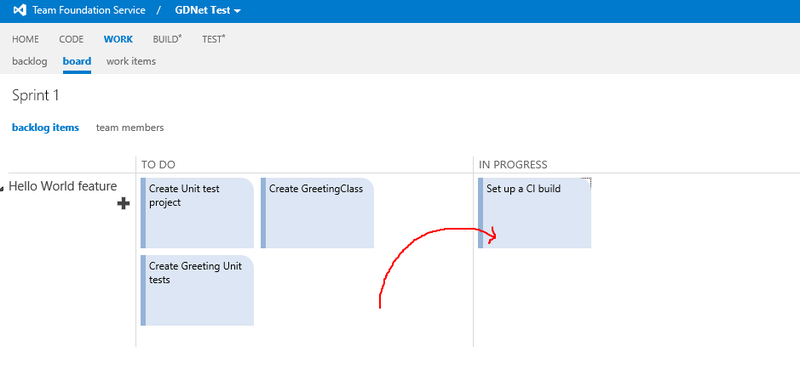
Task: Select the Create Unit test project card
Action: tap(197, 213)
